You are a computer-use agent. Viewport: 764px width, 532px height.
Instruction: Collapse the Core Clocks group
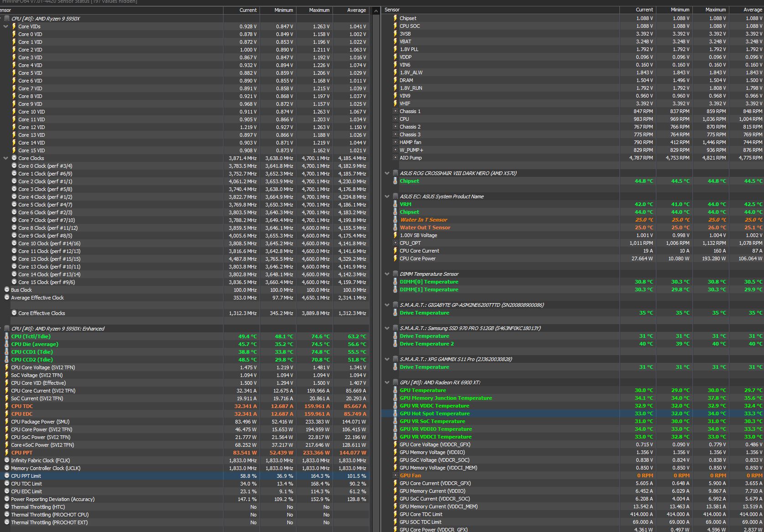click(6, 158)
